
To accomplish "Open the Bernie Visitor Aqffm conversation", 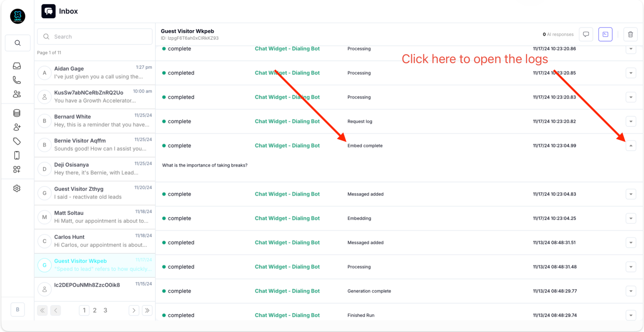I will point(95,145).
